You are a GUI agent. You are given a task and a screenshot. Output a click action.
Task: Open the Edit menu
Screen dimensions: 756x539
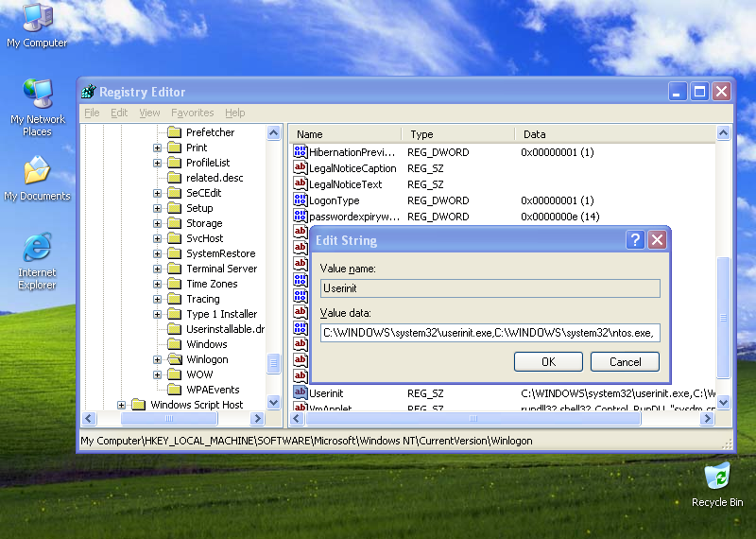tap(119, 113)
